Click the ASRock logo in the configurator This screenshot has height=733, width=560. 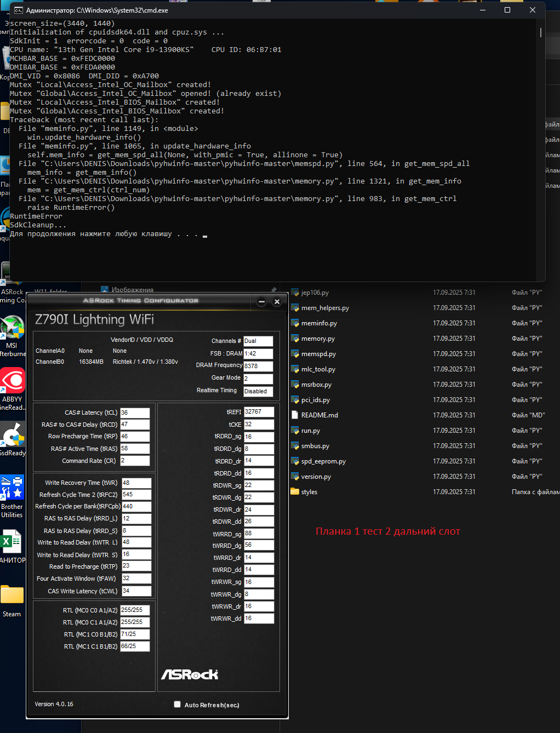pos(190,674)
